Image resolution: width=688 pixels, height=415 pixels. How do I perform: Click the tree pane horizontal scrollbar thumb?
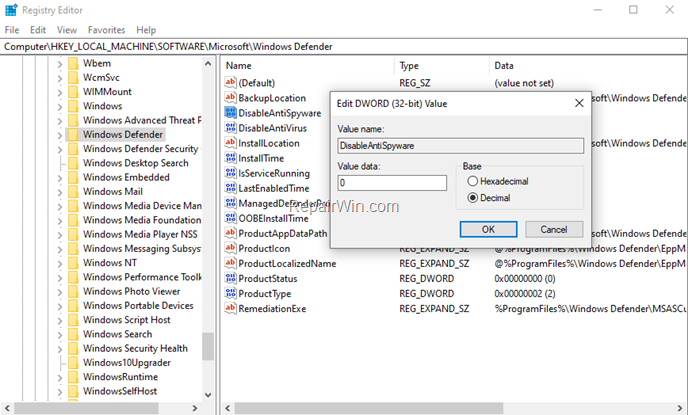tap(86, 408)
